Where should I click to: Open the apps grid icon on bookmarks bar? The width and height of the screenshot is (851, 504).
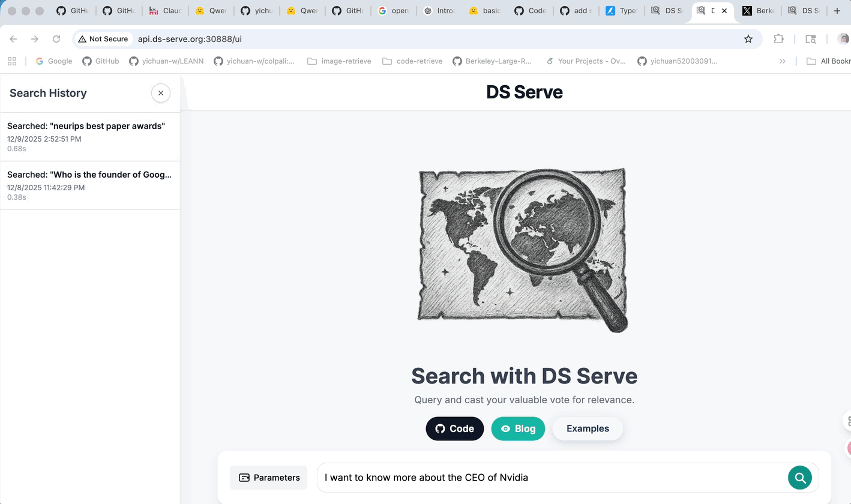12,61
